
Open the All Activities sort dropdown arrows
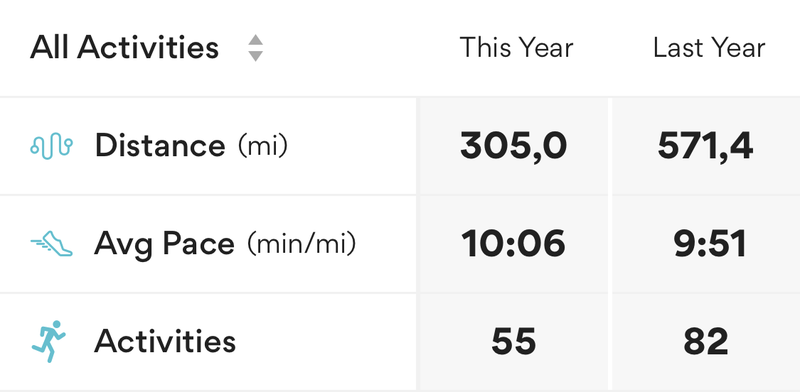coord(256,48)
